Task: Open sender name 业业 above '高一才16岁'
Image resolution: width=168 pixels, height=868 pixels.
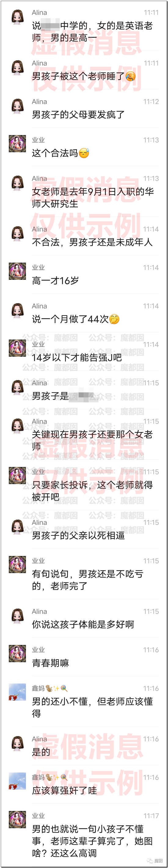Action: tap(38, 267)
